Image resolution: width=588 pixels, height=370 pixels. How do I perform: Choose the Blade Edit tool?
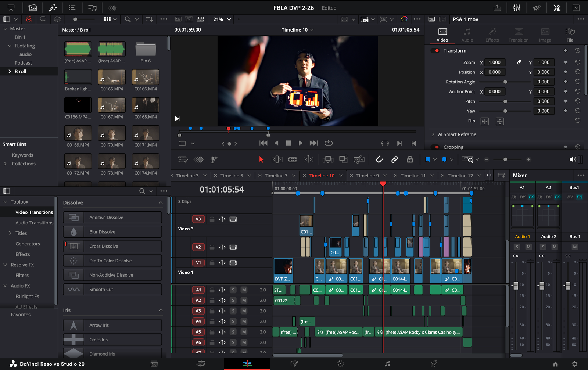point(293,159)
